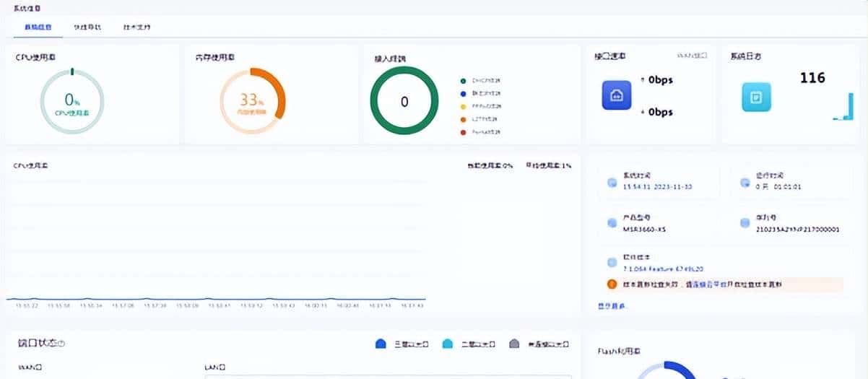Click the CPU usage 0% gauge

71,100
